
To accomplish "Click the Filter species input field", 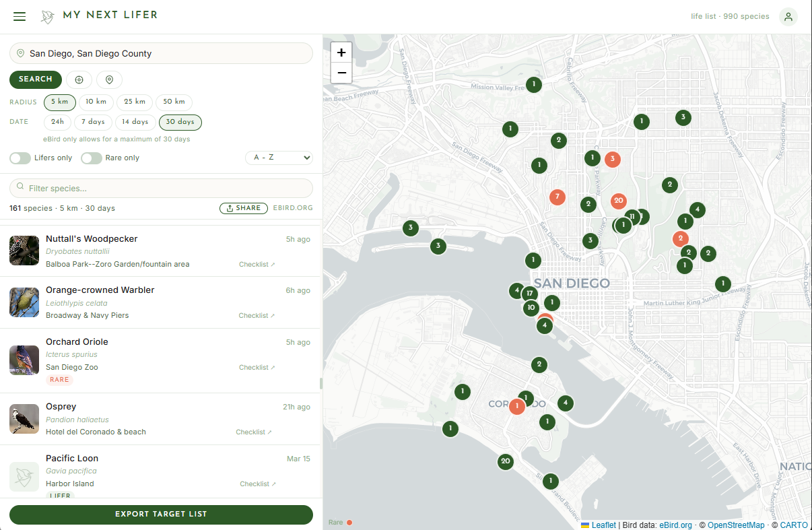I will pos(161,188).
